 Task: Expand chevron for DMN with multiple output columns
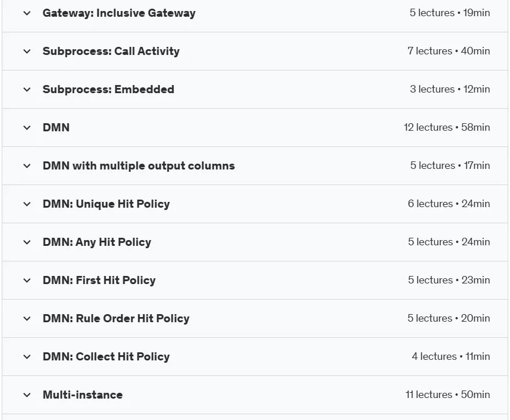tap(27, 166)
